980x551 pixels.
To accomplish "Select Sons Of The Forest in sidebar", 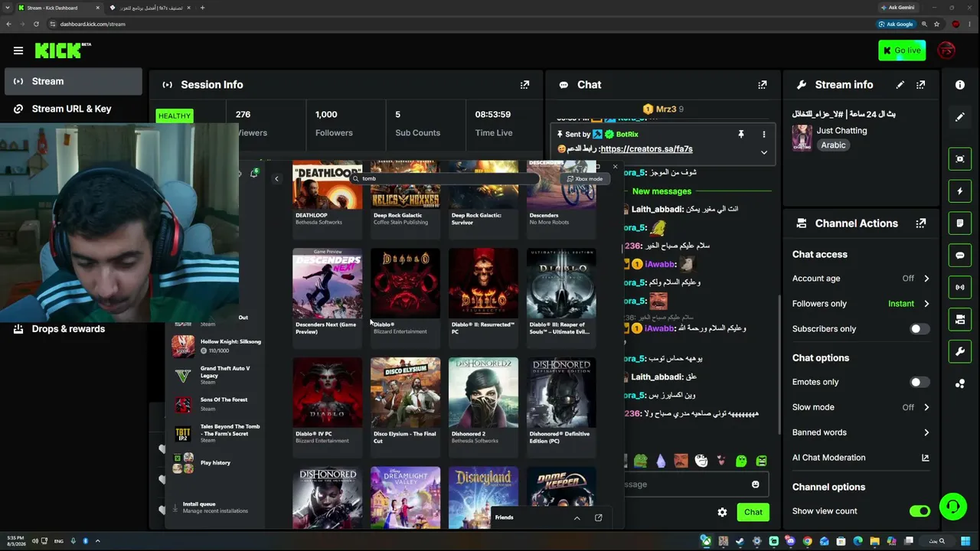I will coord(217,403).
